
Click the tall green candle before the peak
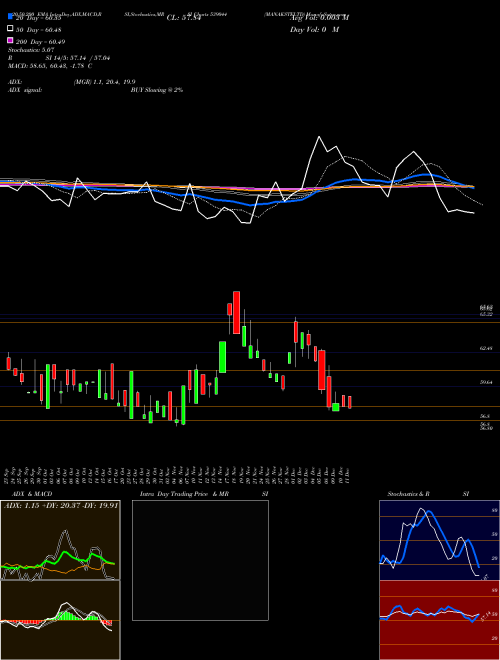223,357
